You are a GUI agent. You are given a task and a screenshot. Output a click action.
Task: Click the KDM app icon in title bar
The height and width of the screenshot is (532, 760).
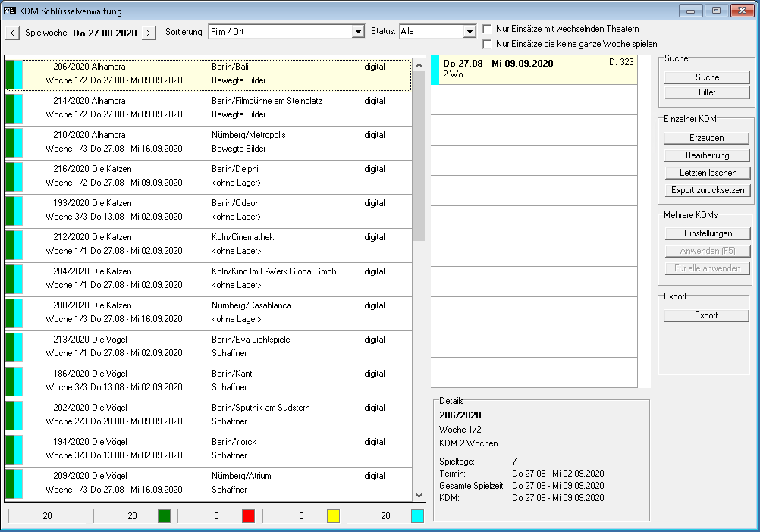tap(11, 11)
